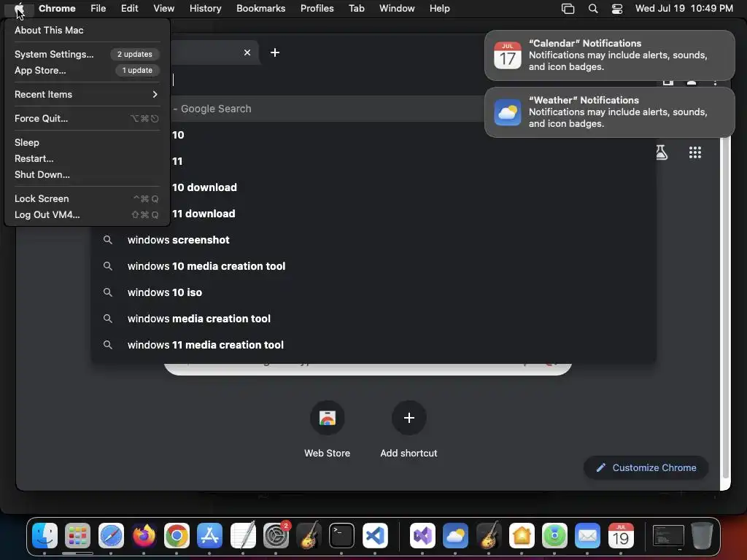Screen dimensions: 747x560
Task: Open Mail from the dock
Action: pos(587,536)
